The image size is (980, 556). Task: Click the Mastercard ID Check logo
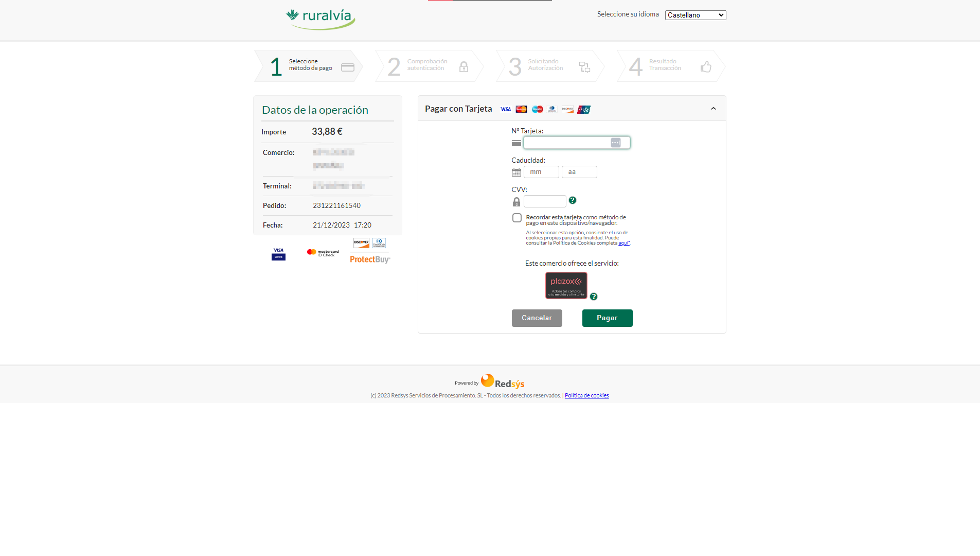click(323, 253)
